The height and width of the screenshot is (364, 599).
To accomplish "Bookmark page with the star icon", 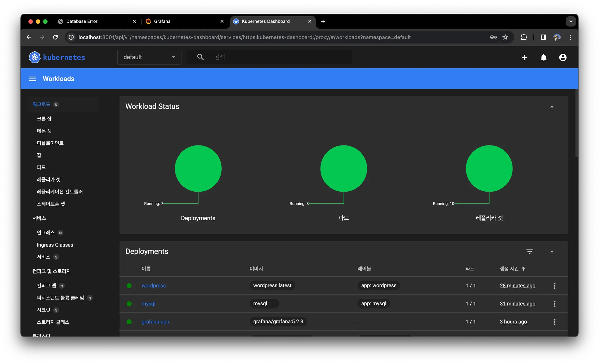I will [505, 37].
